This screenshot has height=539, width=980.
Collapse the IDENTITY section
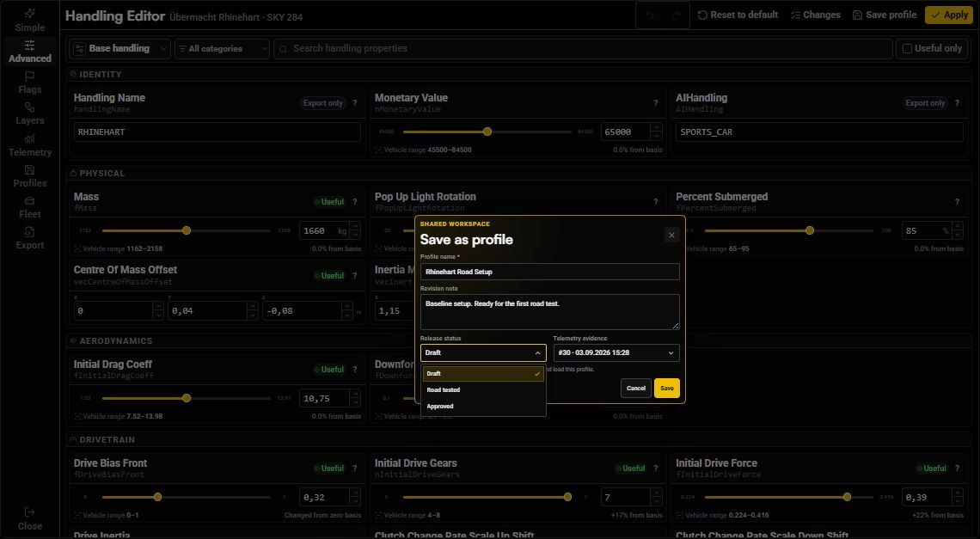pyautogui.click(x=95, y=75)
